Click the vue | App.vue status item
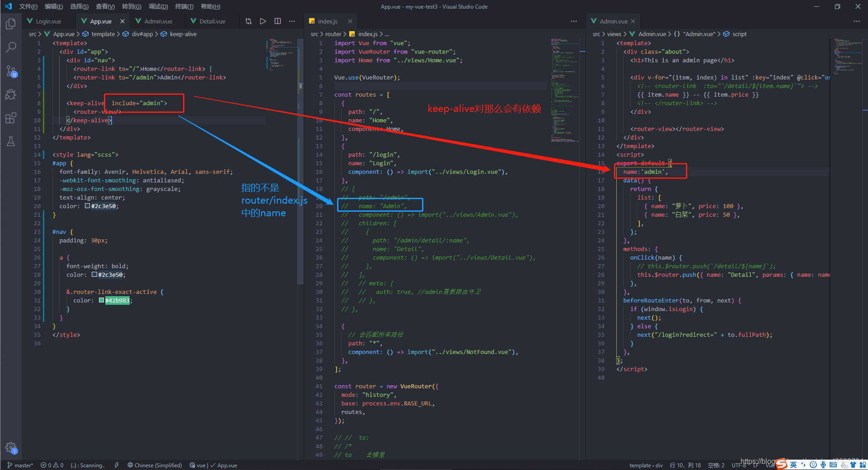The width and height of the screenshot is (868, 470). pos(213,465)
